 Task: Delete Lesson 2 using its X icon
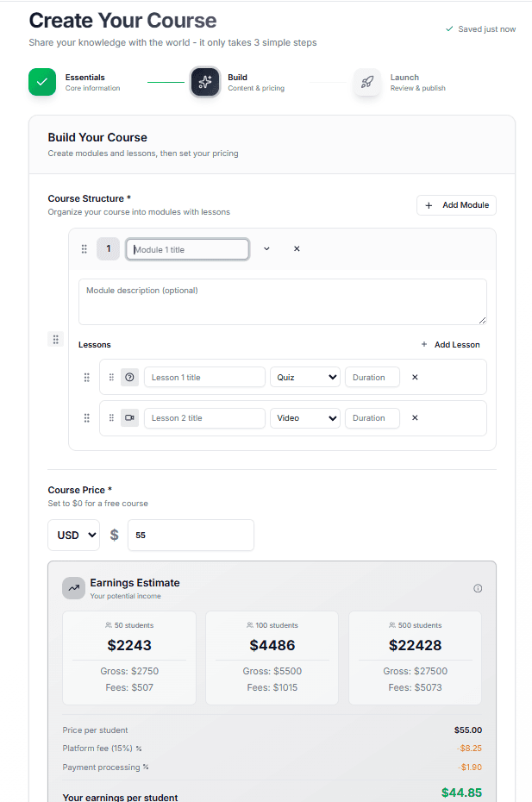(415, 418)
